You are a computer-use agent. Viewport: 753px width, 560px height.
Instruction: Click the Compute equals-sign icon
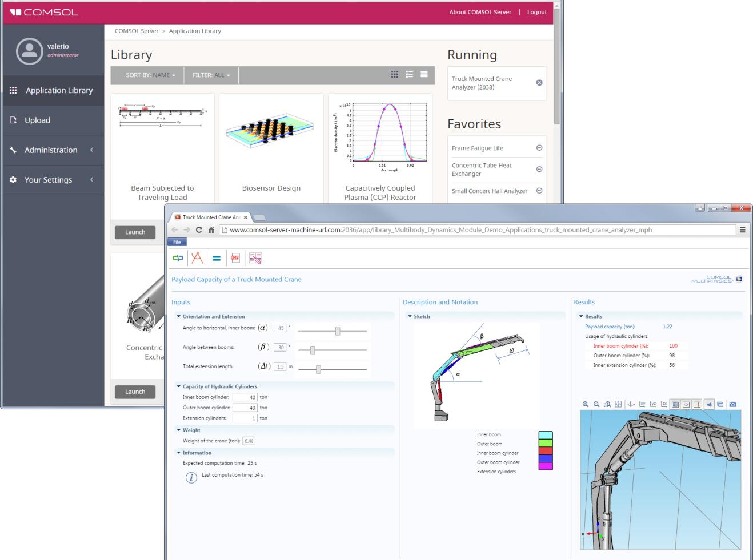[x=217, y=259]
